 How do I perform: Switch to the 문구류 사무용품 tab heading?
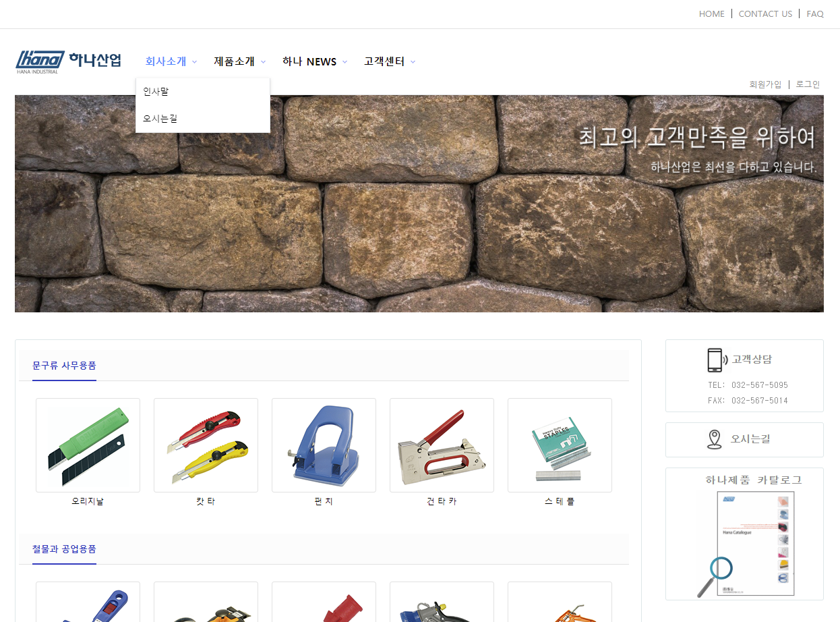click(64, 366)
